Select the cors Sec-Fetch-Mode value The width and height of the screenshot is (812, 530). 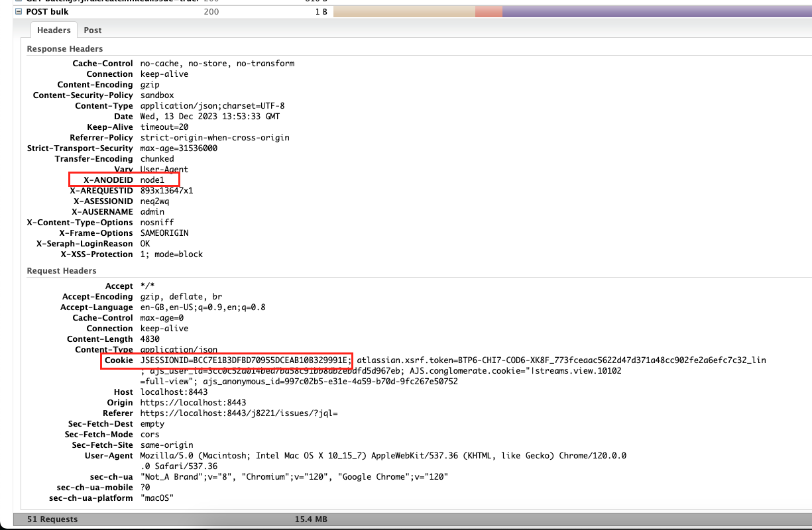pos(150,435)
